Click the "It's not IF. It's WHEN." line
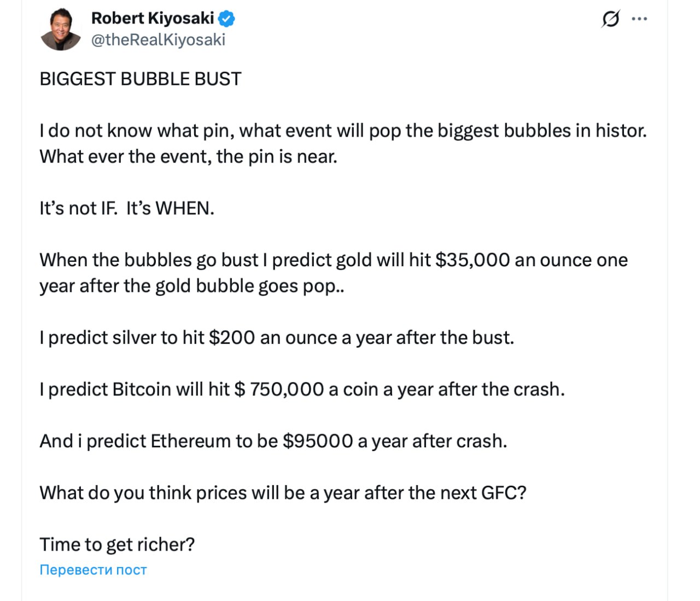The height and width of the screenshot is (601, 700). pyautogui.click(x=127, y=208)
